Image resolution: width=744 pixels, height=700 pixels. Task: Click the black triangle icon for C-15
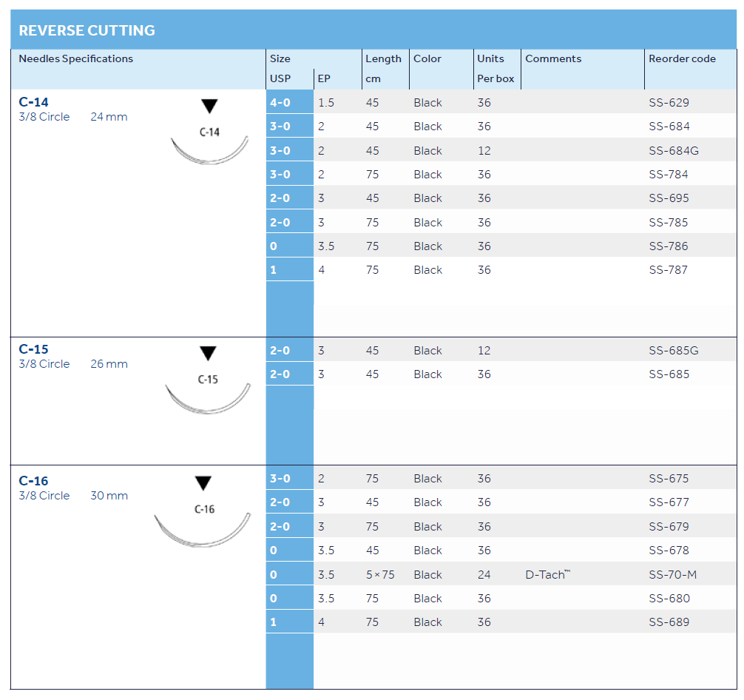tap(208, 354)
